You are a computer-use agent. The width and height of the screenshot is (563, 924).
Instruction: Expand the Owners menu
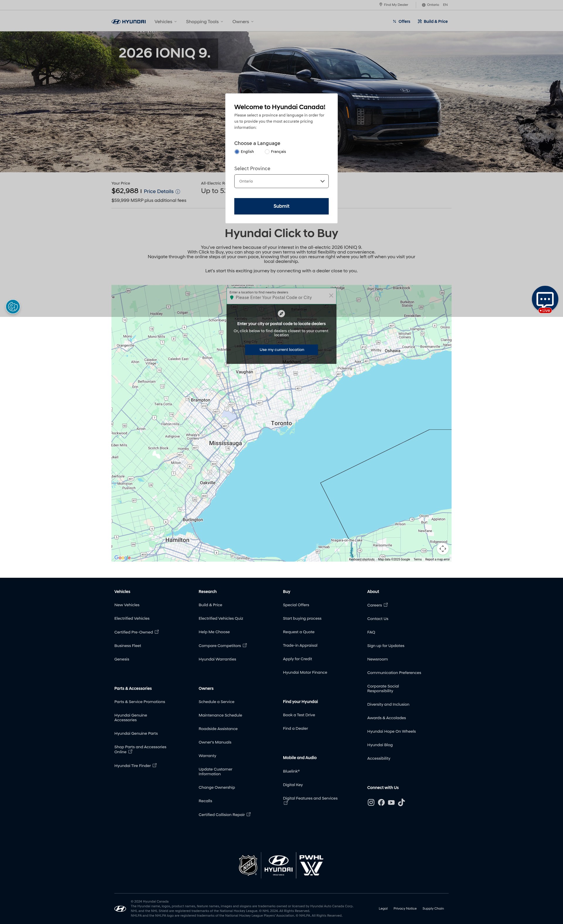pos(243,22)
